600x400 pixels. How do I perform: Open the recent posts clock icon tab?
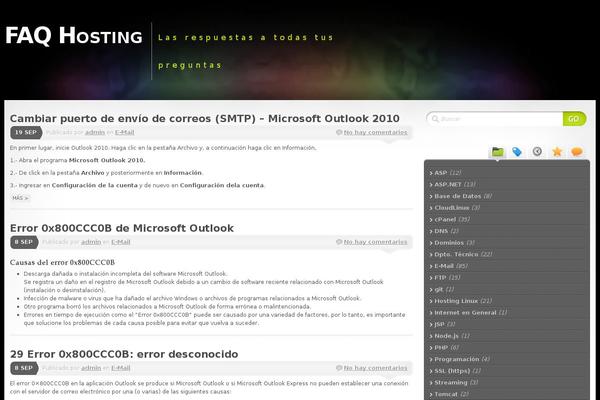pyautogui.click(x=537, y=152)
